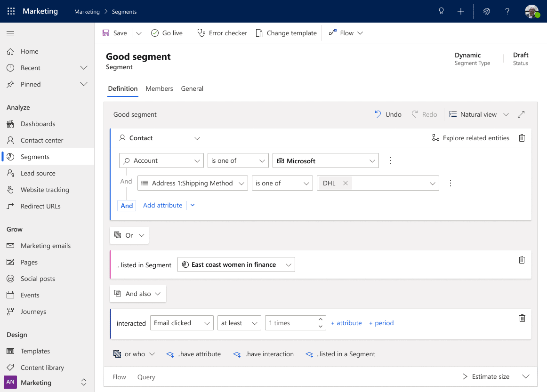
Task: Open the General tab
Action: click(x=192, y=88)
